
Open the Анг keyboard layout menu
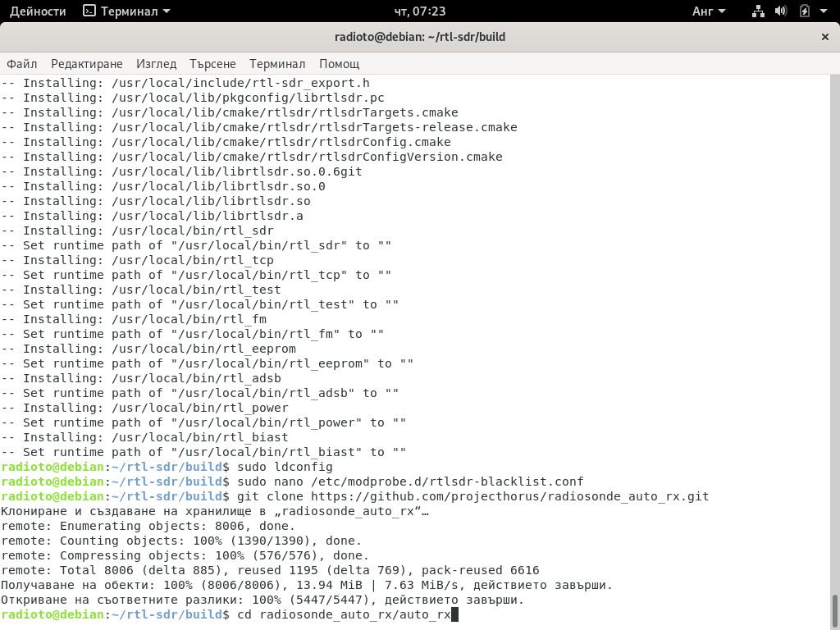pyautogui.click(x=708, y=11)
